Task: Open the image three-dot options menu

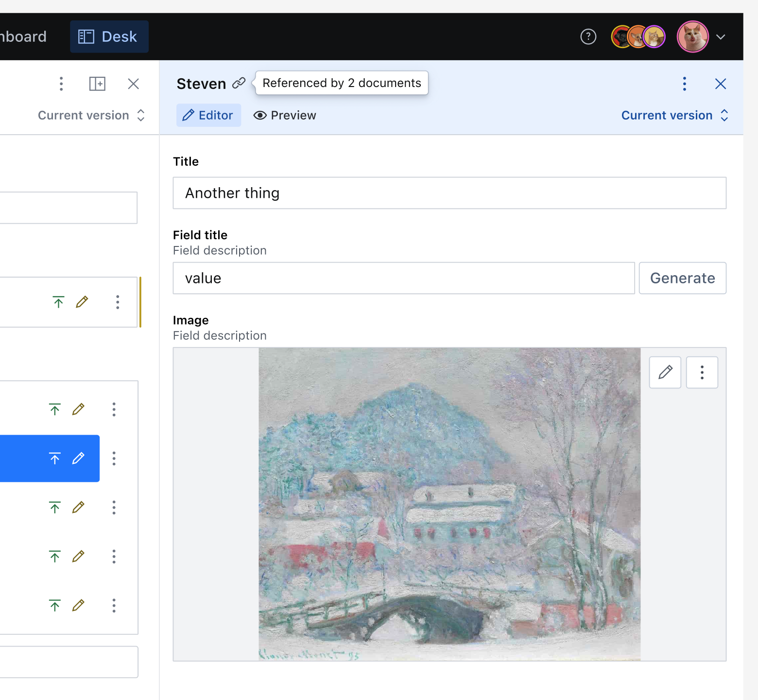Action: [x=702, y=372]
